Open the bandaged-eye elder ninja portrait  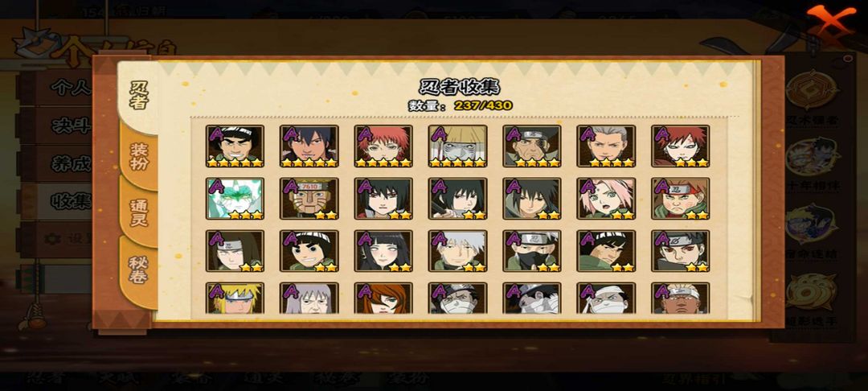coord(532,146)
